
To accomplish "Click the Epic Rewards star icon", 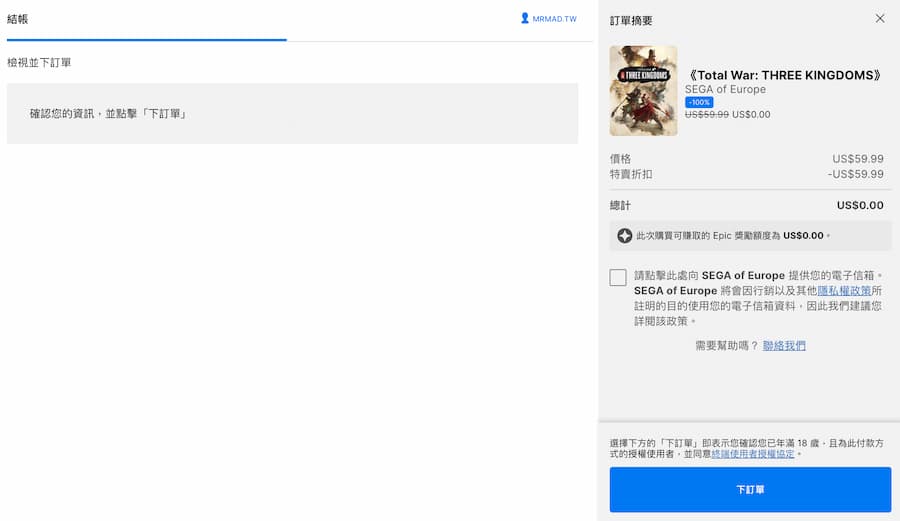I will click(x=624, y=235).
